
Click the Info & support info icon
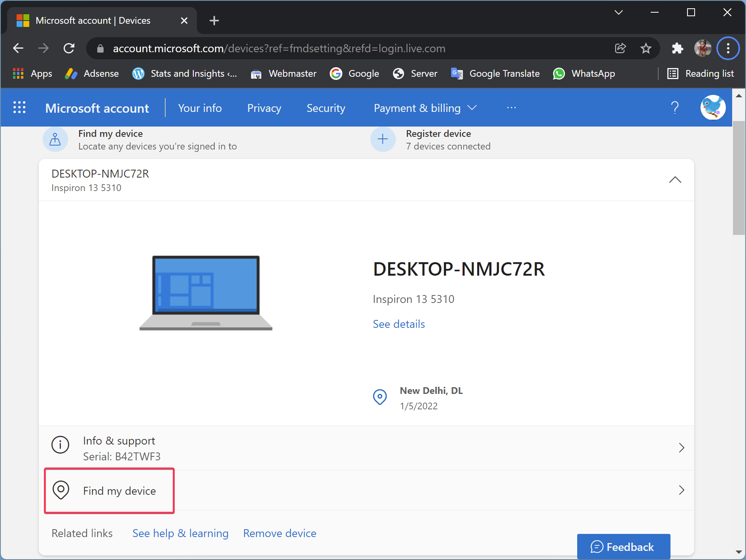(x=60, y=445)
